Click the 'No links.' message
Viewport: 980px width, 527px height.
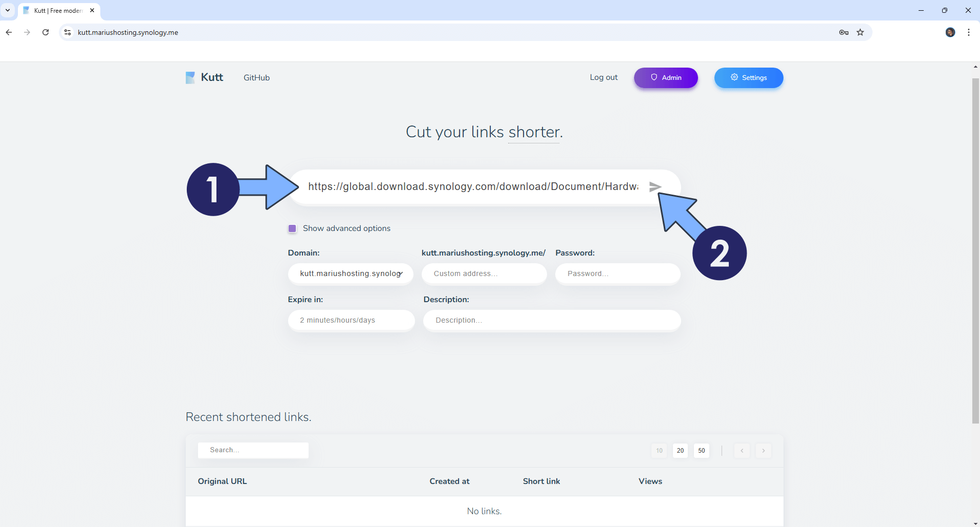pyautogui.click(x=484, y=511)
